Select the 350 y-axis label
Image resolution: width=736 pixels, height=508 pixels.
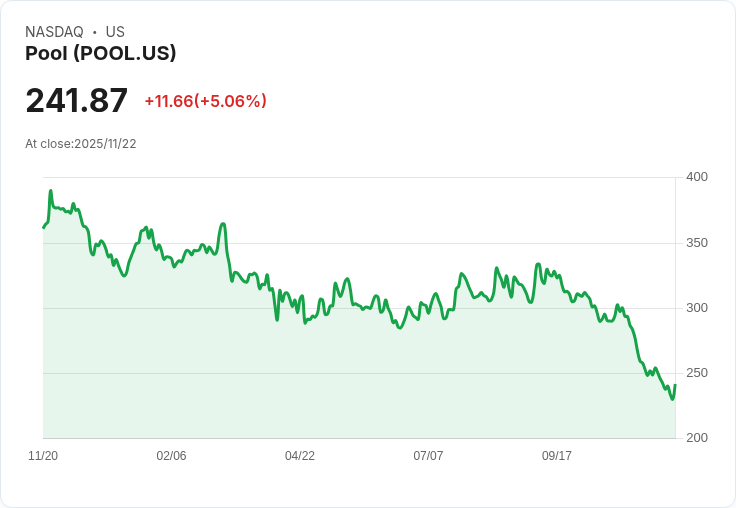tap(696, 243)
